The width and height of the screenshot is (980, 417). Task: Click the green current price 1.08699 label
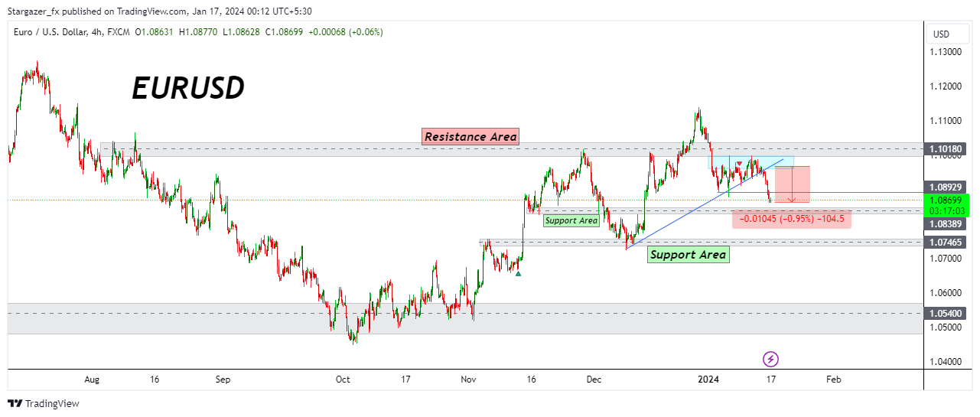tap(946, 200)
